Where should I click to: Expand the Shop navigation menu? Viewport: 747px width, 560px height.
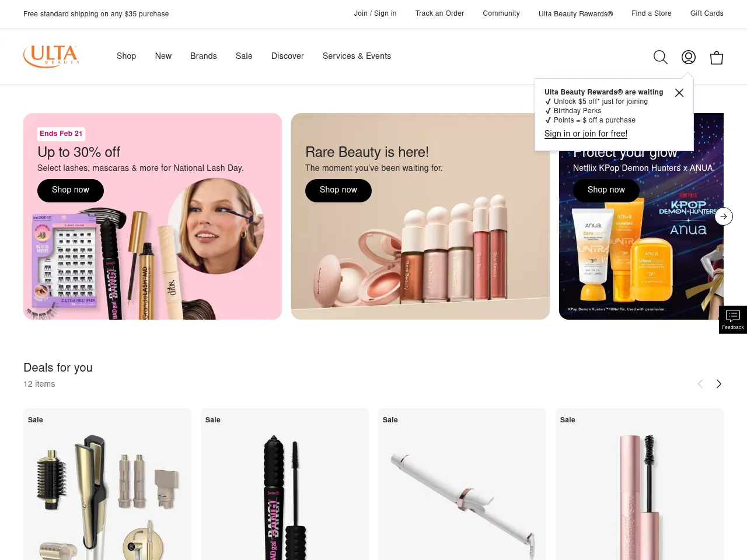coord(126,56)
